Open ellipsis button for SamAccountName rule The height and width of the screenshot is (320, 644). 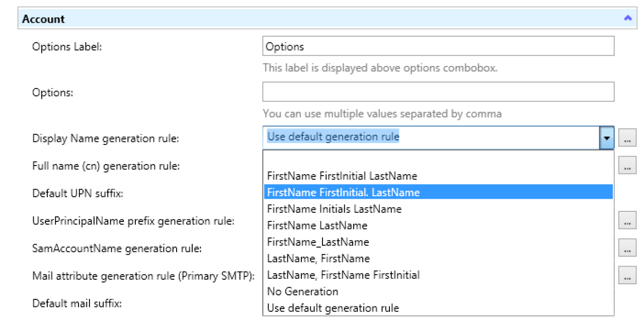click(x=627, y=248)
